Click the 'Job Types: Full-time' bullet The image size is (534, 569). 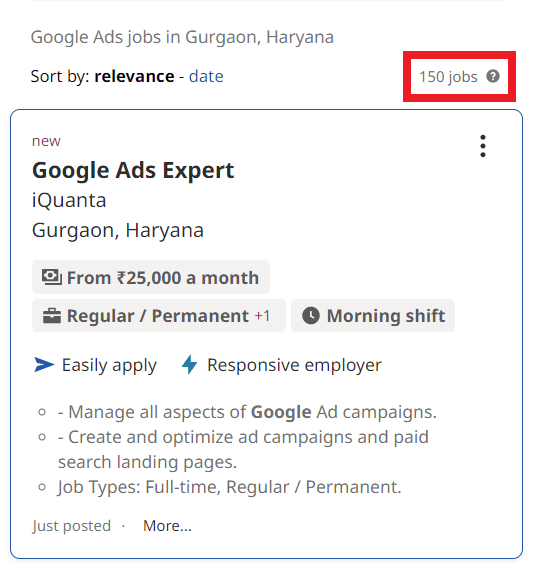point(229,487)
